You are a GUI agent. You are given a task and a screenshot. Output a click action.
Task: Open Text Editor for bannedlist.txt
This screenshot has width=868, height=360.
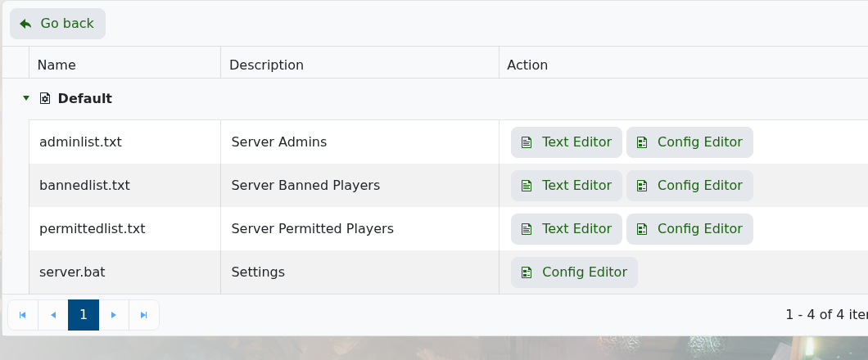click(567, 185)
